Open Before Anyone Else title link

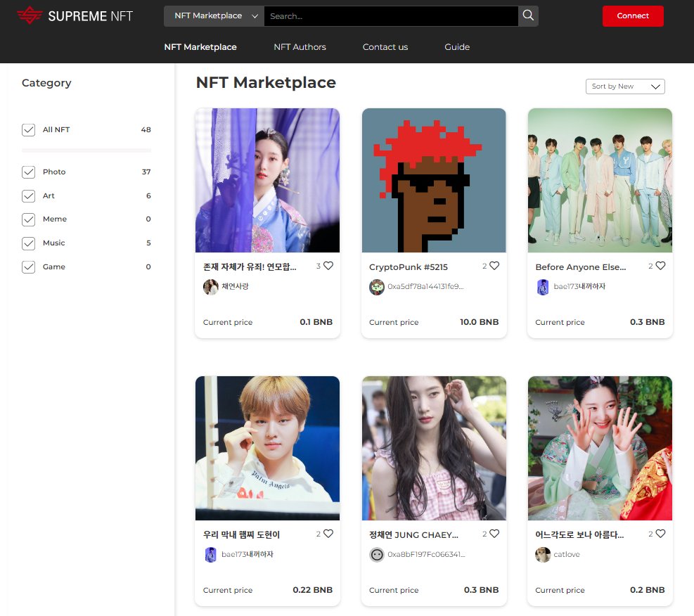pos(581,267)
